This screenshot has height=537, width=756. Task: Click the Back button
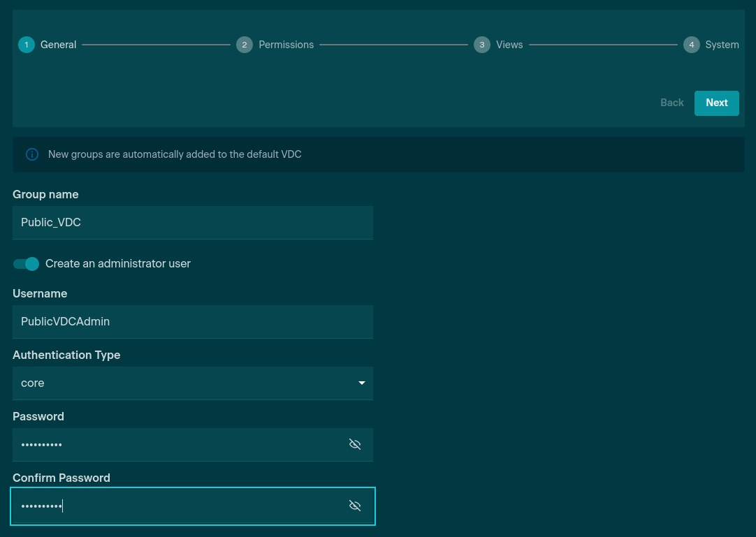671,103
